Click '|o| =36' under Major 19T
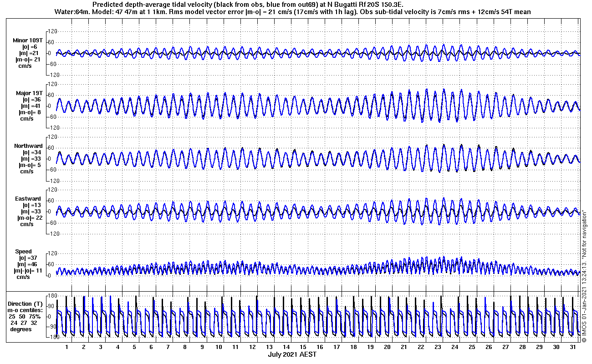592x364 pixels. pos(31,100)
